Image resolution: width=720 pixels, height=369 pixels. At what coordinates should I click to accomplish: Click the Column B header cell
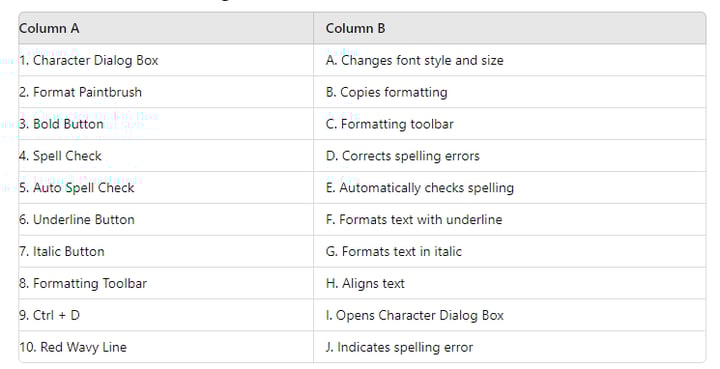(510, 28)
